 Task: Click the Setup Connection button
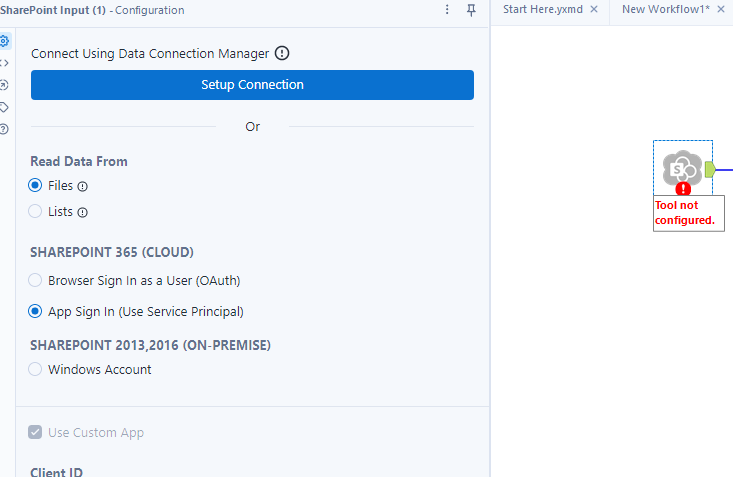252,85
